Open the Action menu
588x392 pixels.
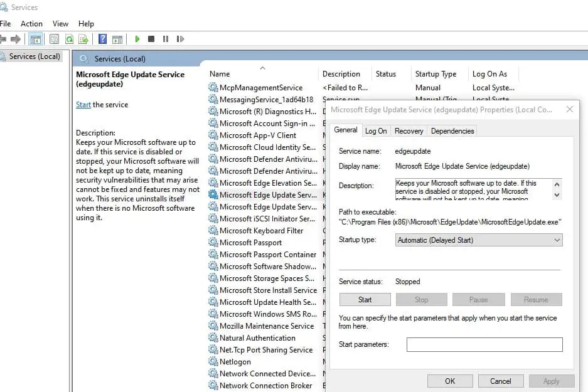point(31,24)
